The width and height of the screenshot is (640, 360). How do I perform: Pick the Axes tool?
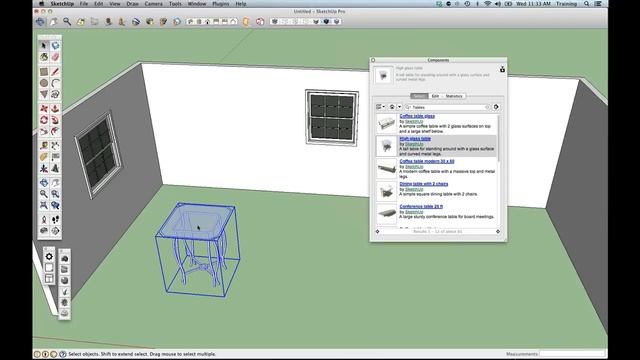(x=44, y=168)
